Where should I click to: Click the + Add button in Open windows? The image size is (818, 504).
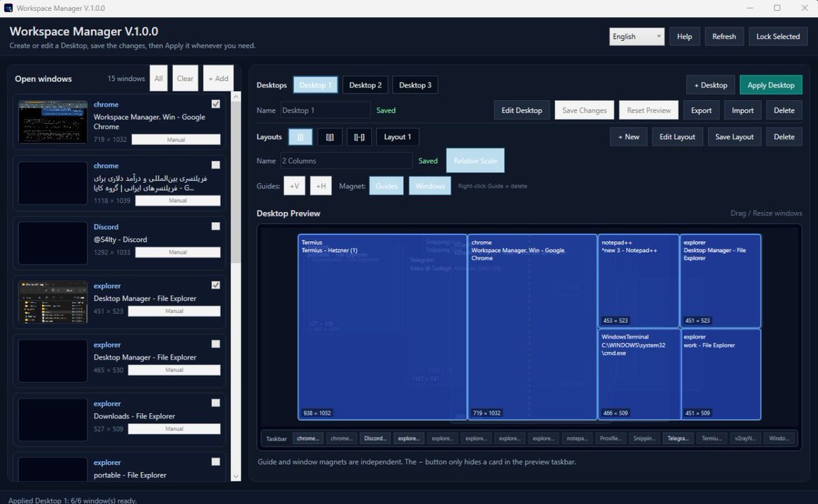pos(218,78)
